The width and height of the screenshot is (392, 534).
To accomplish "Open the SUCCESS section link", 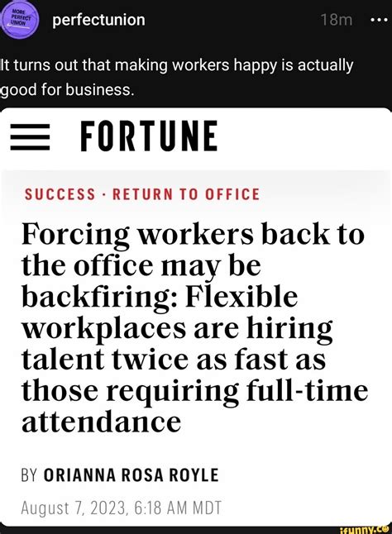I will point(60,194).
